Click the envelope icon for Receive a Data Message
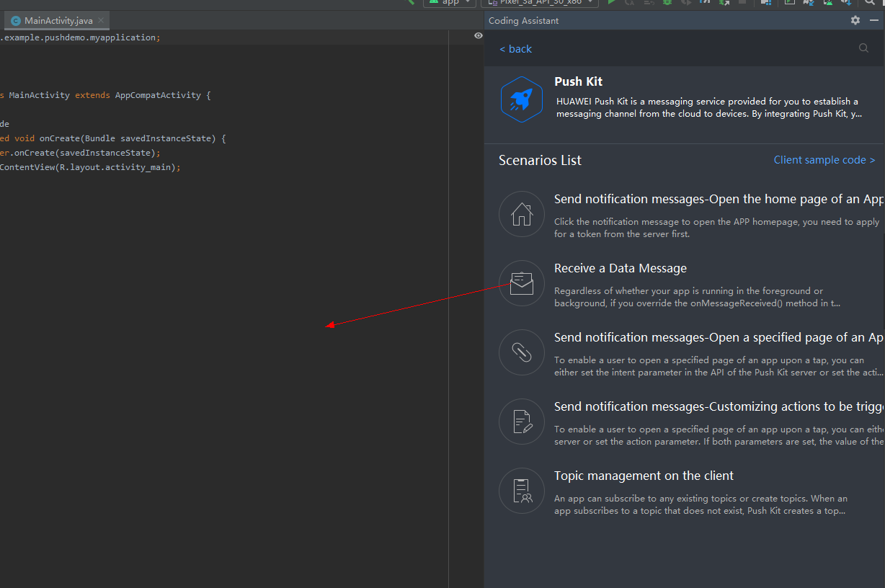The width and height of the screenshot is (885, 588). point(521,283)
